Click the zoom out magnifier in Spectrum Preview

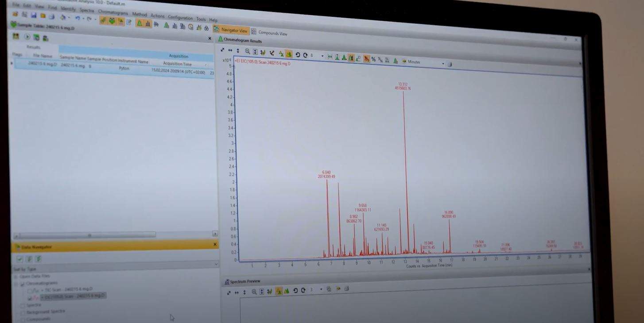tap(254, 292)
